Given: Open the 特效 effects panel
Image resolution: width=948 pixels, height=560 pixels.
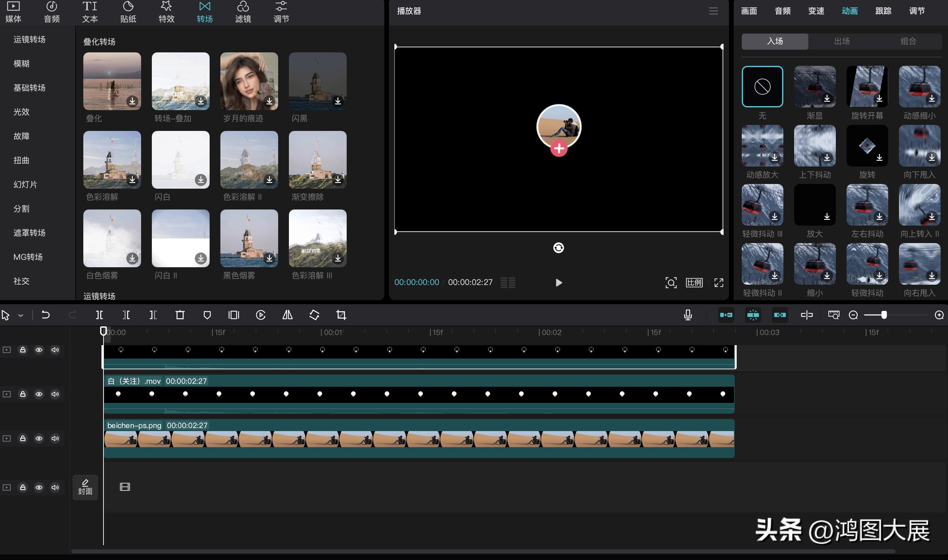Looking at the screenshot, I should [167, 12].
